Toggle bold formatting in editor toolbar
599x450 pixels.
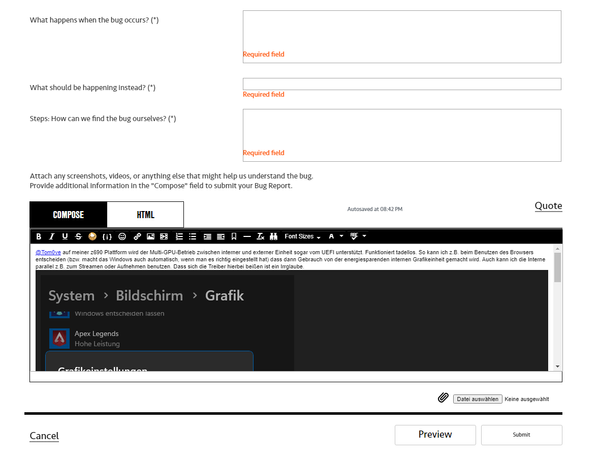point(39,236)
